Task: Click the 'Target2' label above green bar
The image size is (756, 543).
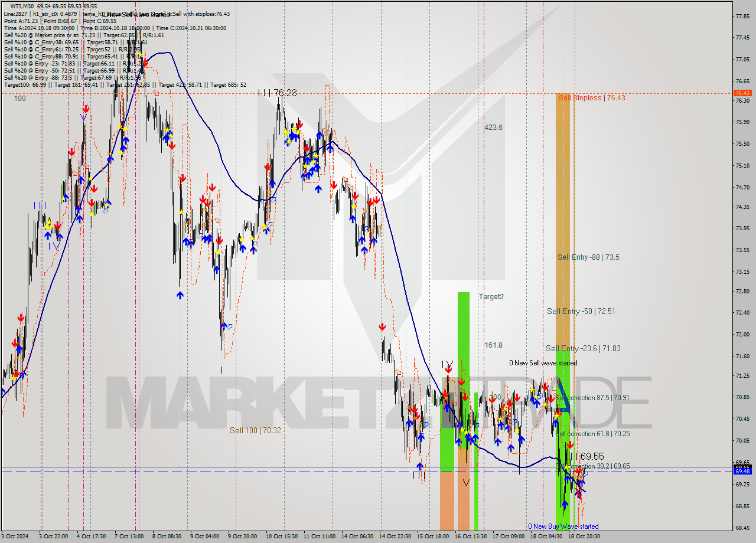Action: 491,297
